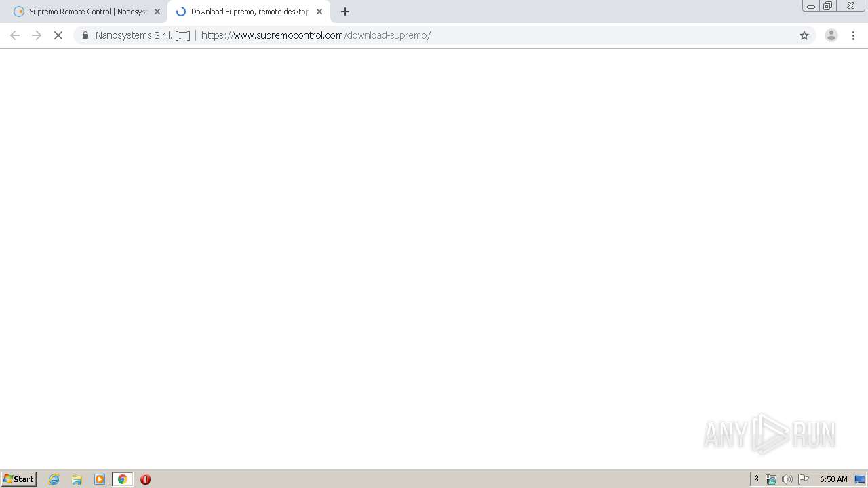Open the Chrome profile avatar menu
The height and width of the screenshot is (488, 868).
(831, 35)
